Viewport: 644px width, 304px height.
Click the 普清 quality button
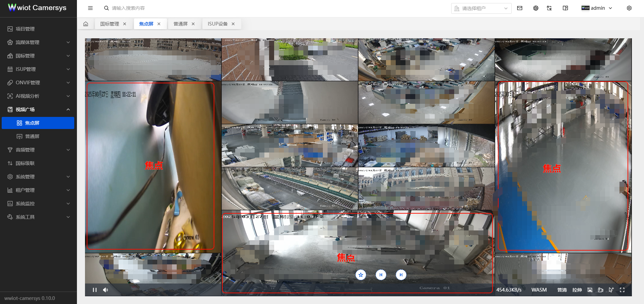[562, 290]
